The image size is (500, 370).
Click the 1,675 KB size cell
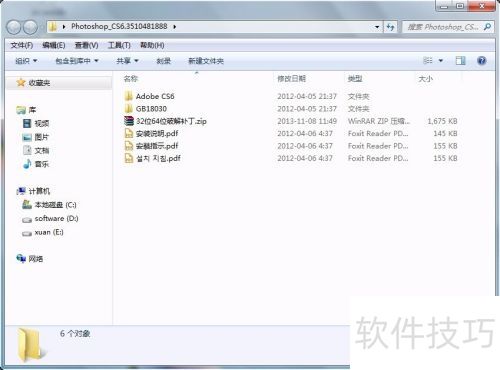pos(442,121)
